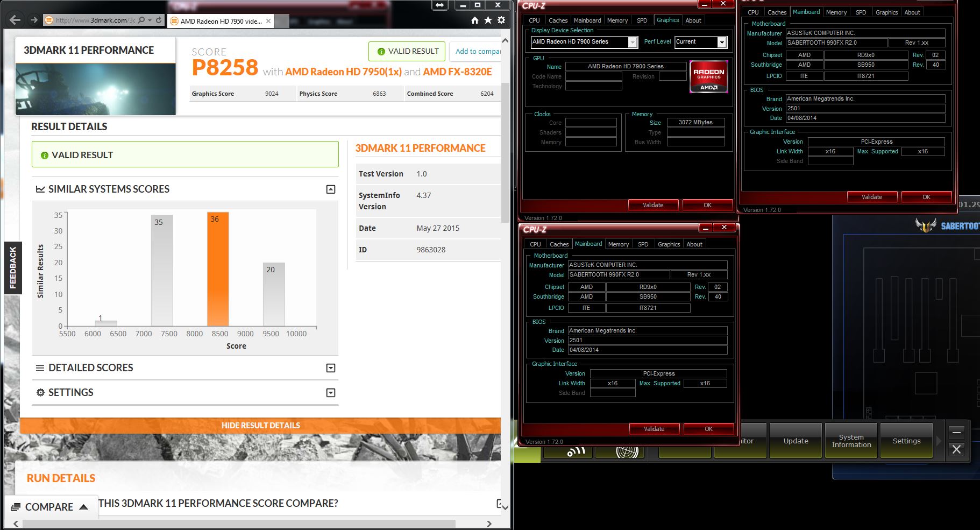Click OK in the Graphics CPU-Z window
Screen dimensions: 980x530
707,205
